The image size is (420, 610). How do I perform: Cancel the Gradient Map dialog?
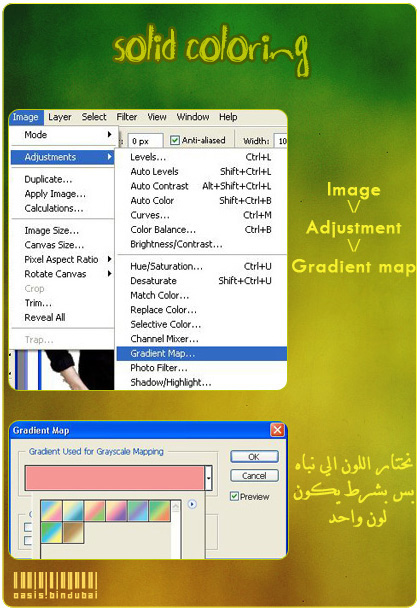[x=254, y=475]
